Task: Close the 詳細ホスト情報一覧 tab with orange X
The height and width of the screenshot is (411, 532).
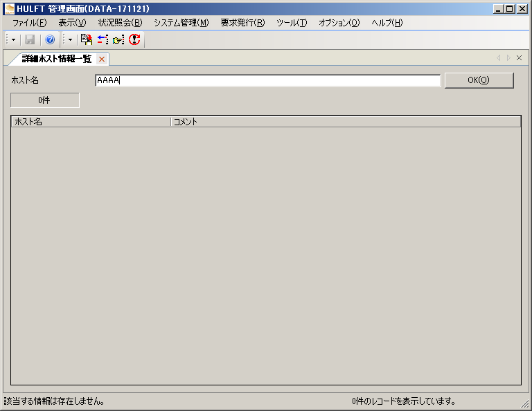Action: coord(102,60)
